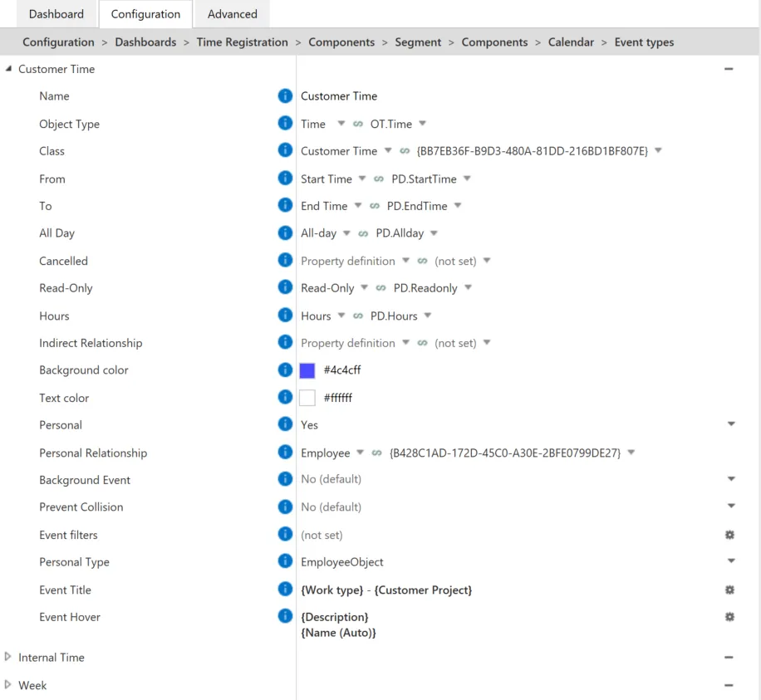Open the Personal Yes dropdown
This screenshot has height=700, width=761.
pos(731,424)
